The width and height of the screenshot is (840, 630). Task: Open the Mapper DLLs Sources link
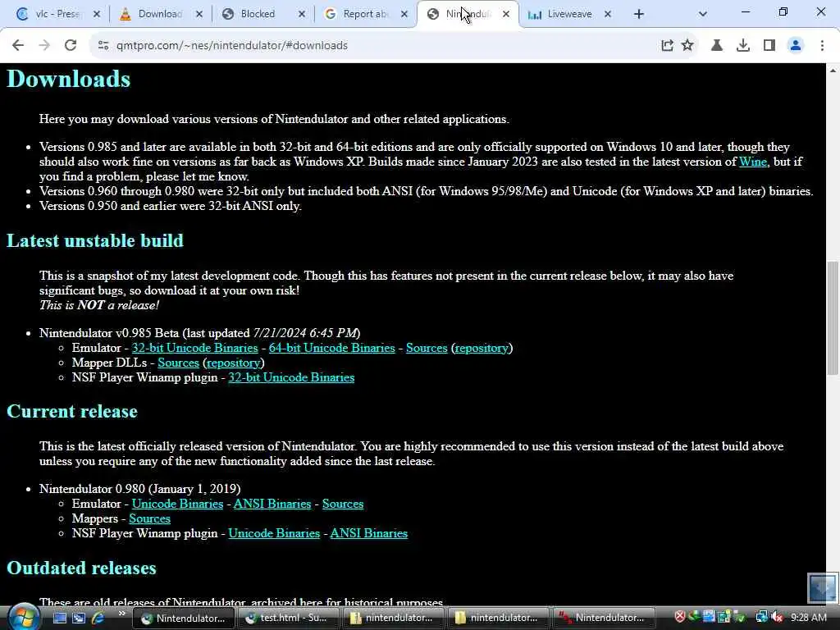tap(178, 363)
